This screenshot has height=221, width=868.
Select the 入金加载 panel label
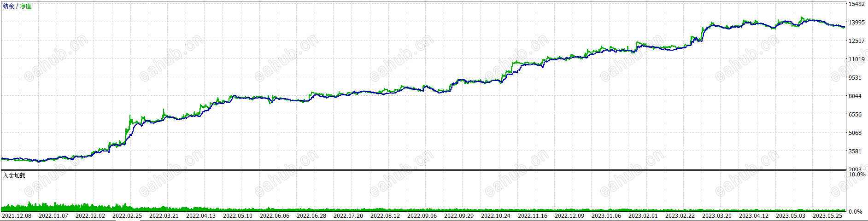(x=14, y=175)
